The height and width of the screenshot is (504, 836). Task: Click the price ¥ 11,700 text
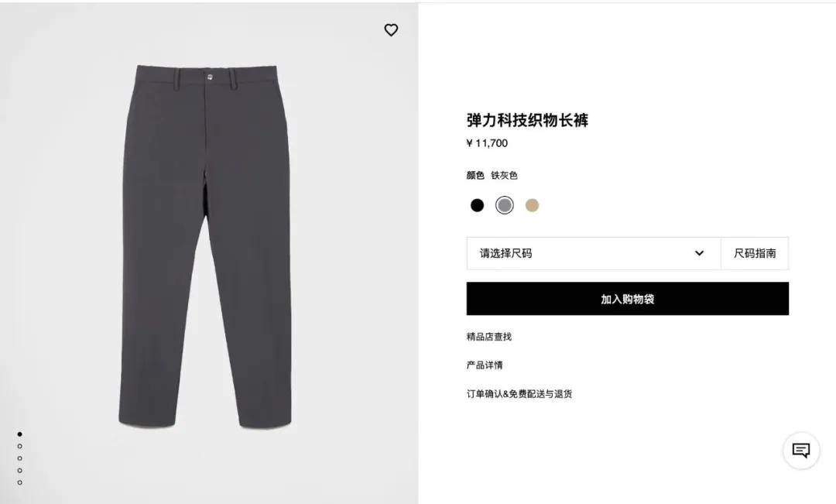click(487, 143)
